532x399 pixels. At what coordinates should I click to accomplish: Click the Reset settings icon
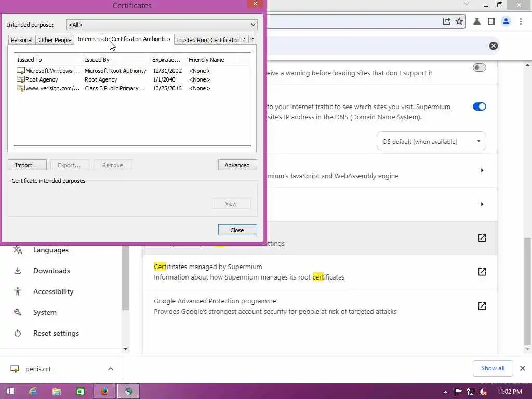pyautogui.click(x=18, y=333)
